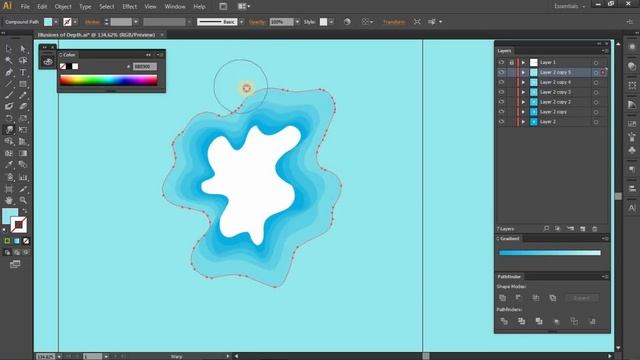
Task: Select the Warp tool
Action: pos(9,130)
